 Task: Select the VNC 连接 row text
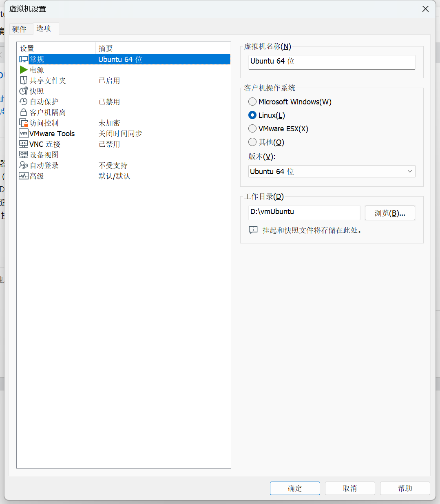click(x=45, y=144)
